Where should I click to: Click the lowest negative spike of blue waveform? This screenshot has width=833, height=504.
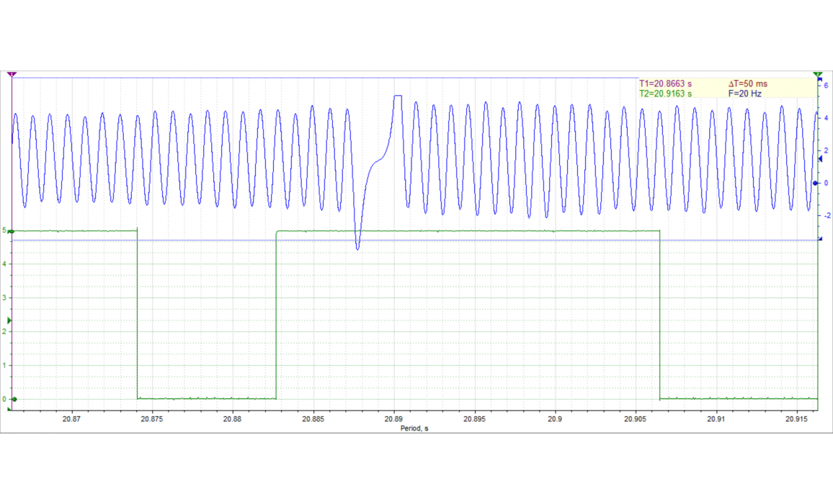pyautogui.click(x=357, y=248)
